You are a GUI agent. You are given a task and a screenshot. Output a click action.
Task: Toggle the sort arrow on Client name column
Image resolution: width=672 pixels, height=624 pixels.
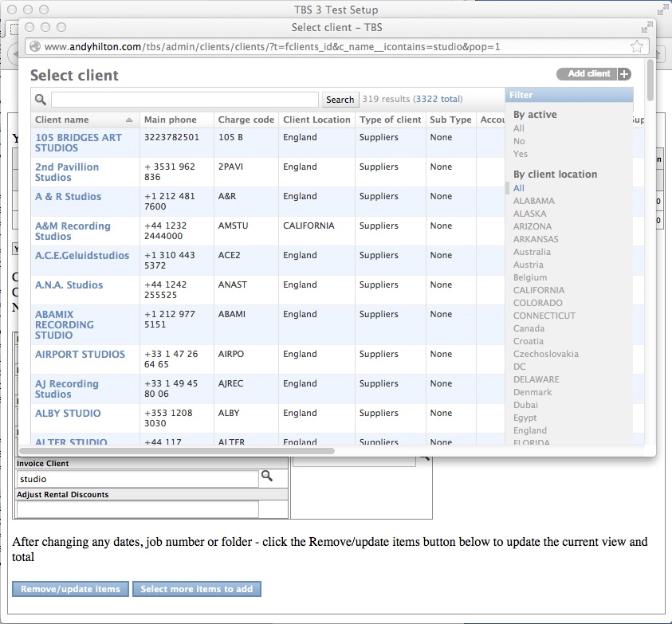(x=128, y=120)
